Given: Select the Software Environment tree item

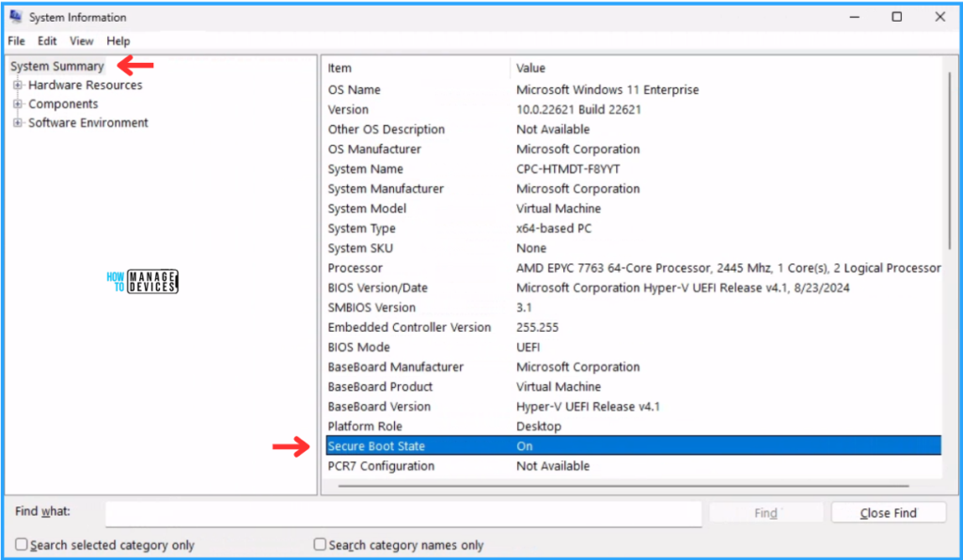Looking at the screenshot, I should (x=88, y=123).
